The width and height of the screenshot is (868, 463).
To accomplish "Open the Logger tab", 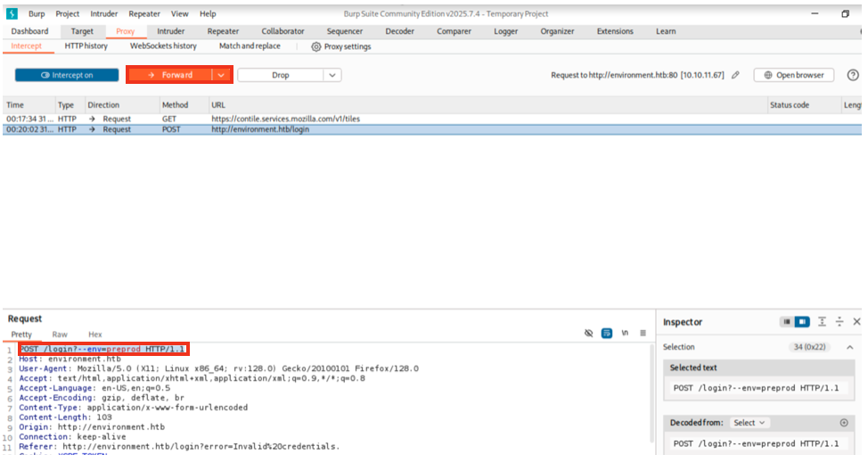I will point(506,31).
